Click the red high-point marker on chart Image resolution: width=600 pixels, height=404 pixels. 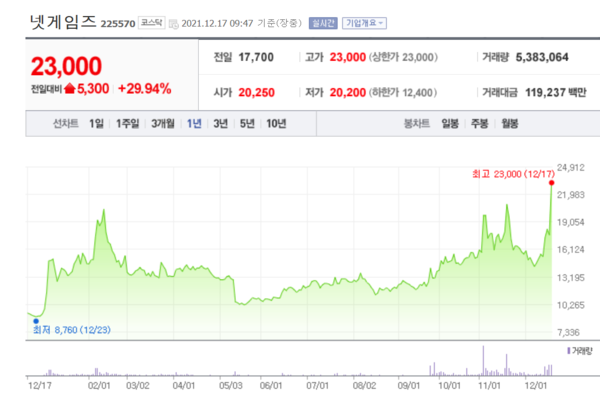pyautogui.click(x=551, y=183)
